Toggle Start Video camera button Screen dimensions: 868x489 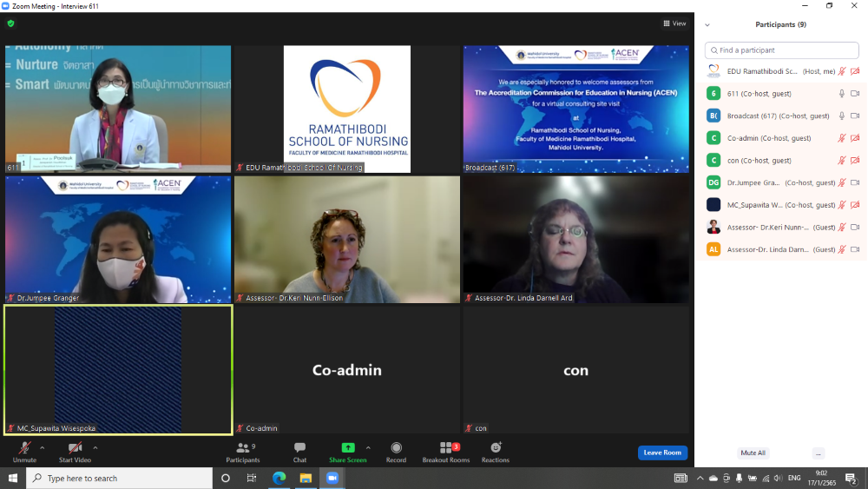(x=75, y=448)
